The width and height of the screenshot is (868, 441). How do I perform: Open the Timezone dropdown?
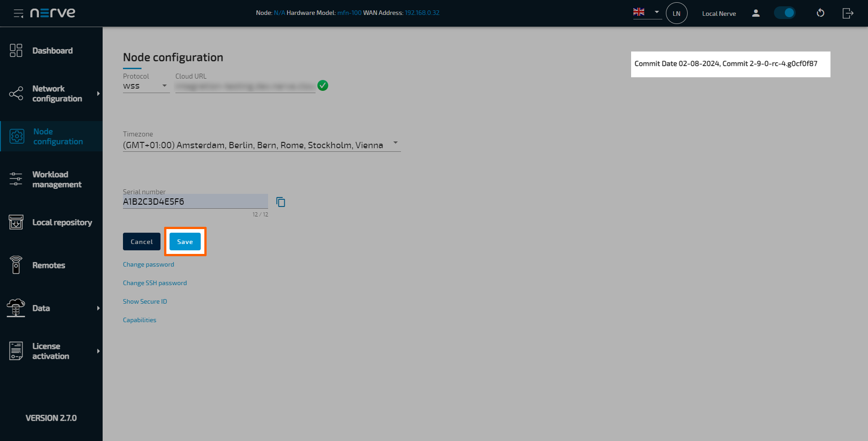pos(262,145)
